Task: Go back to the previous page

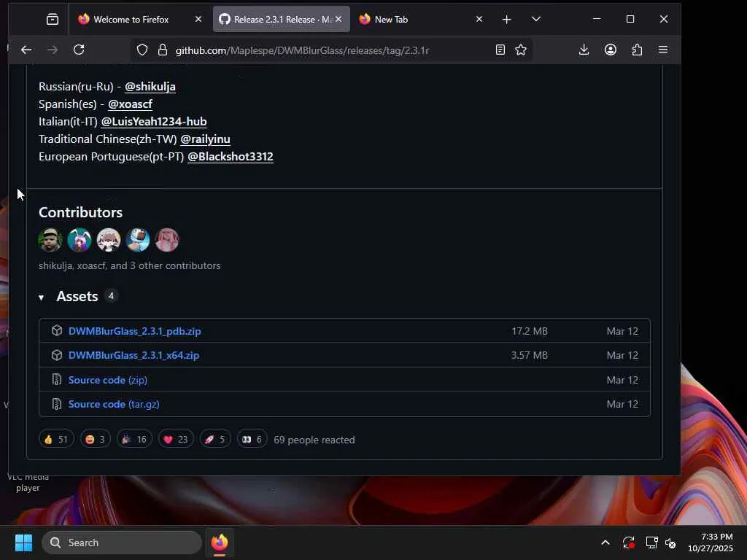Action: pos(26,50)
